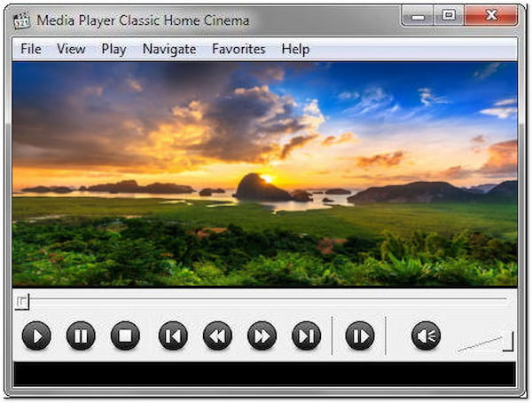Mute the audio with speaker icon
Viewport: 532px width, 403px height.
tap(426, 336)
